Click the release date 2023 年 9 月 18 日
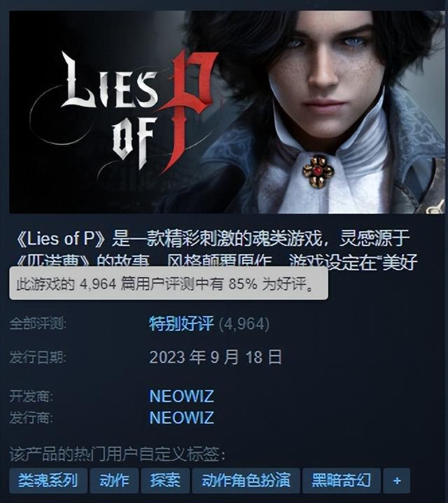Viewport: 448px width, 503px height. pos(216,357)
